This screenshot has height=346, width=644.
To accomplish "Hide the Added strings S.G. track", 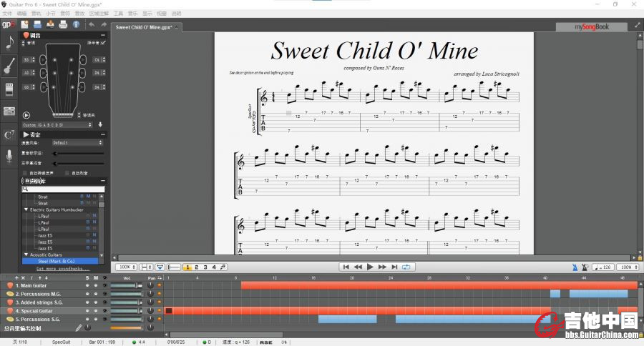I will [104, 302].
